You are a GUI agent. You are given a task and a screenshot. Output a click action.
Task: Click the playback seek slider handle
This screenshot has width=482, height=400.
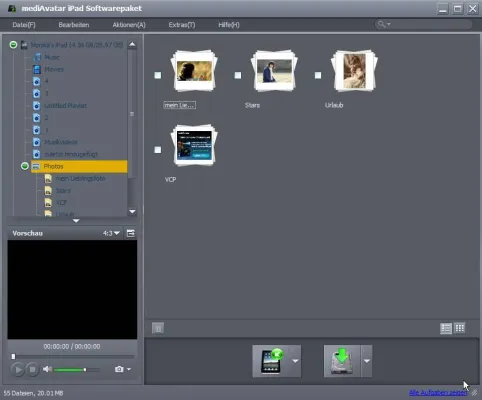click(13, 356)
